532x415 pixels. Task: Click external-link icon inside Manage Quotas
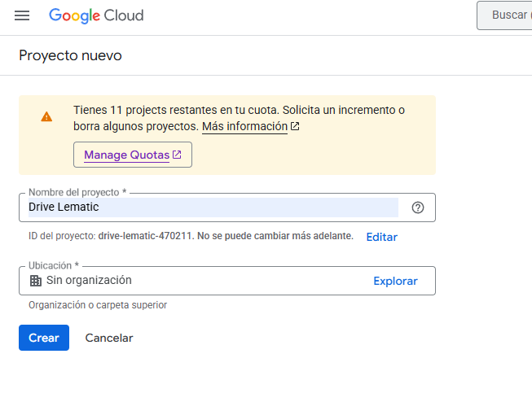(x=177, y=155)
